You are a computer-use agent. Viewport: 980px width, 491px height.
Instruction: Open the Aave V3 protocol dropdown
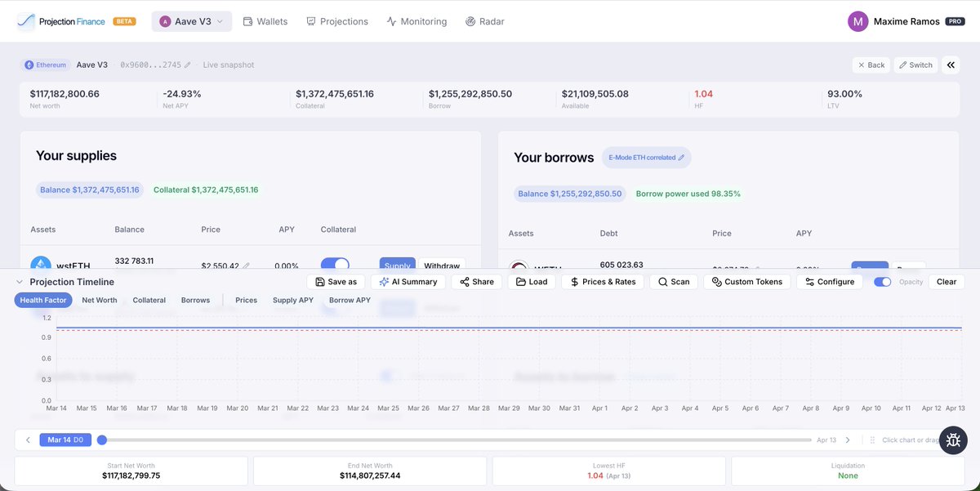pyautogui.click(x=192, y=21)
